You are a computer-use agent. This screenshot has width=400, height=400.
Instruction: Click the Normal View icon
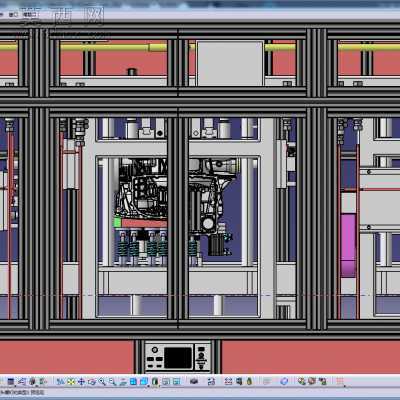click(x=123, y=381)
